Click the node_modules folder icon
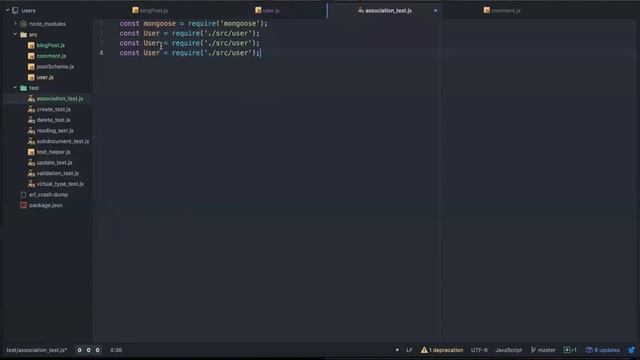 [23, 24]
